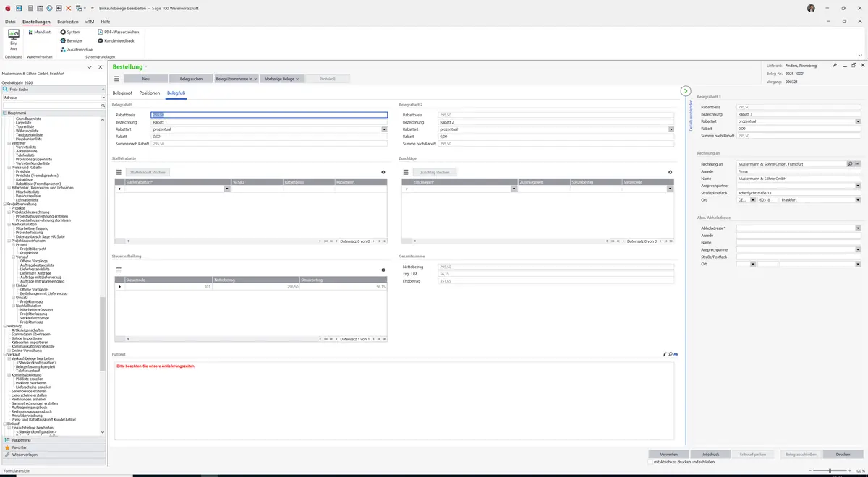Open the calendar icon in the title bar

[x=40, y=8]
